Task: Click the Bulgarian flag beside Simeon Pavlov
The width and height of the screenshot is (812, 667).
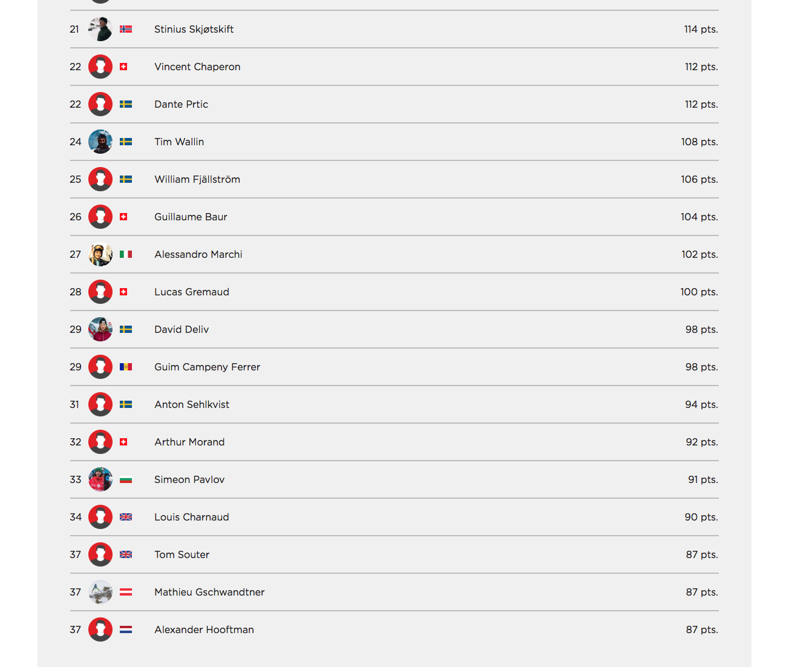Action: click(x=126, y=480)
